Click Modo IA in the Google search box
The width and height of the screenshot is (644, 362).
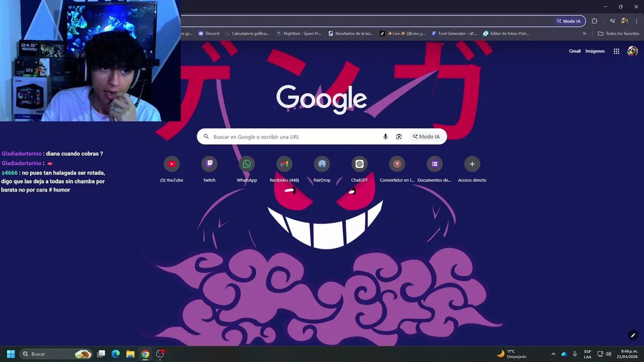(427, 137)
